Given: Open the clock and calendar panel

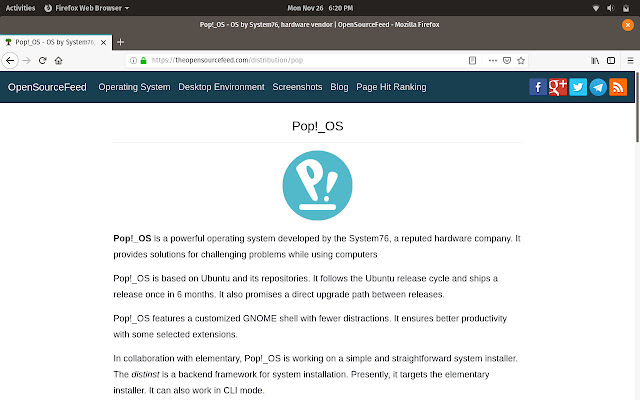Looking at the screenshot, I should [320, 8].
